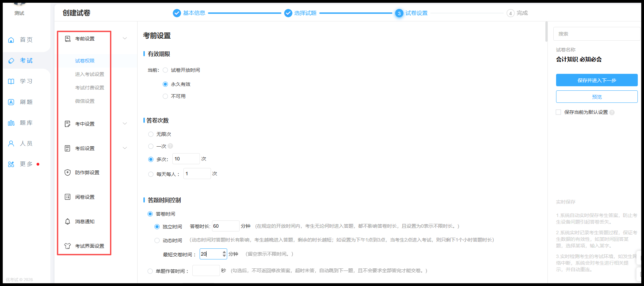Go back to 选择试题 step label

pos(305,13)
